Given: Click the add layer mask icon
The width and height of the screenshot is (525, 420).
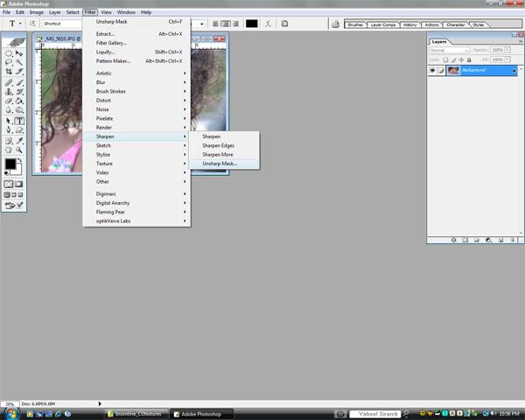Looking at the screenshot, I should pyautogui.click(x=465, y=240).
